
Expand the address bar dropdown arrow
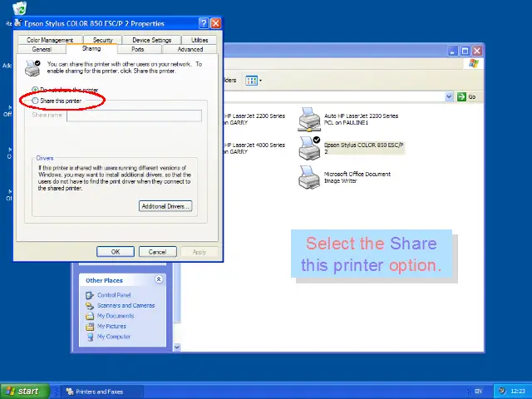(x=449, y=96)
